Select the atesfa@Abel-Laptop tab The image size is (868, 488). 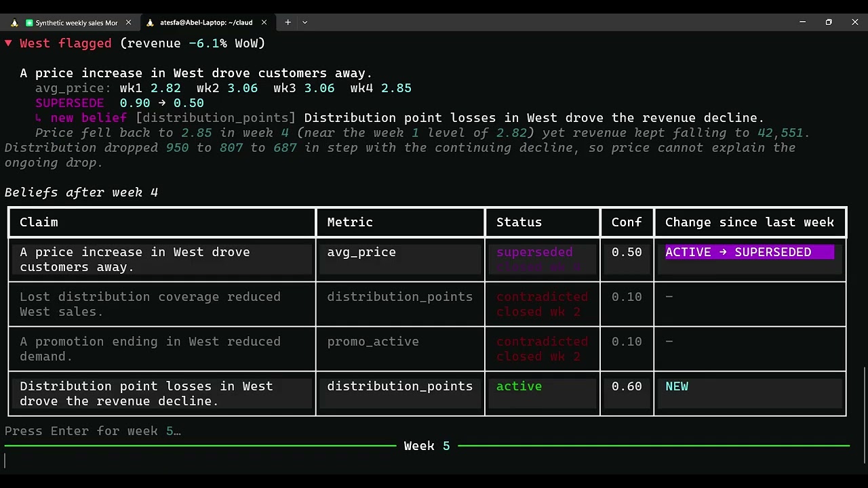point(207,22)
